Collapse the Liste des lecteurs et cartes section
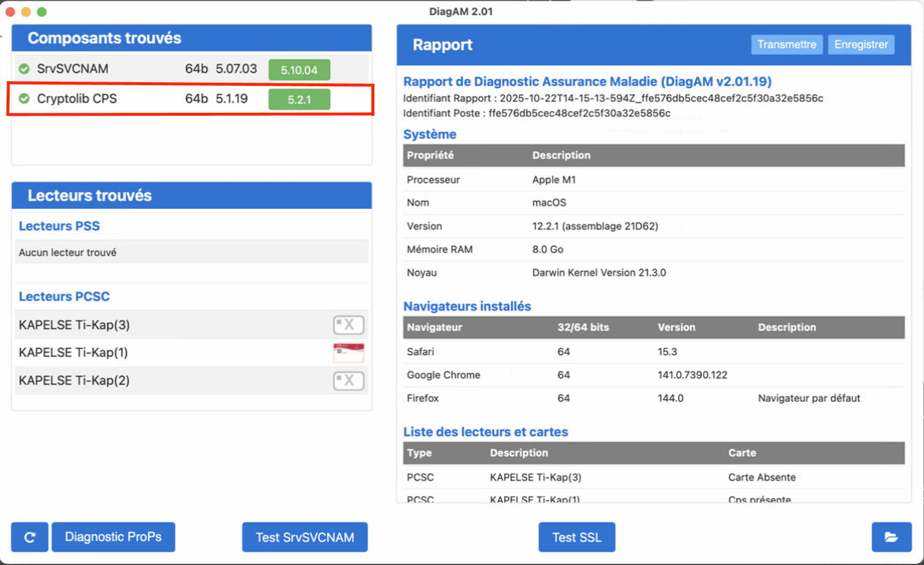924x565 pixels. tap(485, 431)
